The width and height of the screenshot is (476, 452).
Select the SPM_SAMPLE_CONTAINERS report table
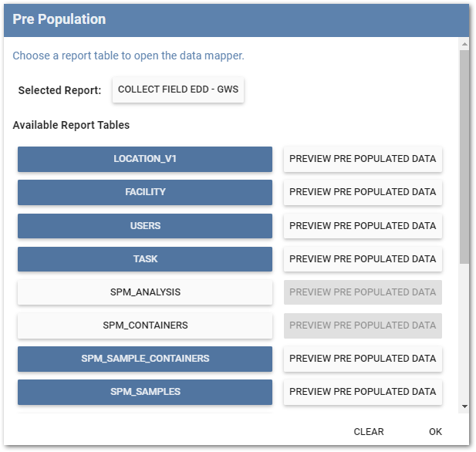click(145, 359)
